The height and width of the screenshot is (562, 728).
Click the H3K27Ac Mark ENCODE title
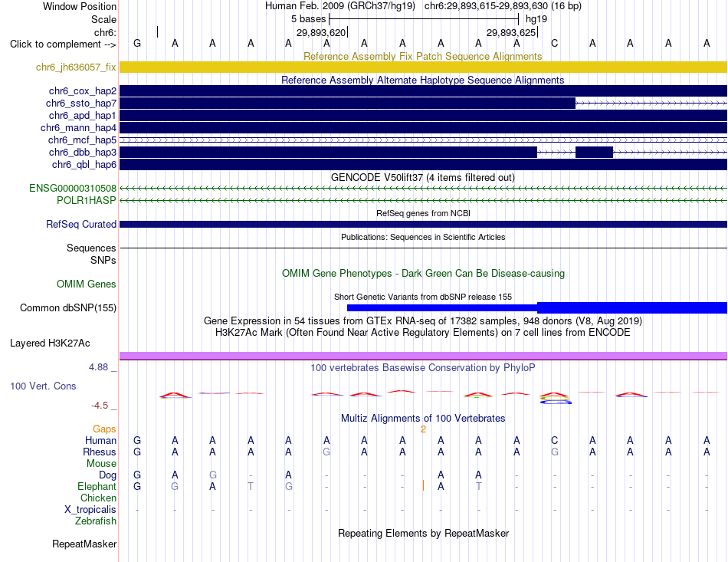tap(423, 333)
